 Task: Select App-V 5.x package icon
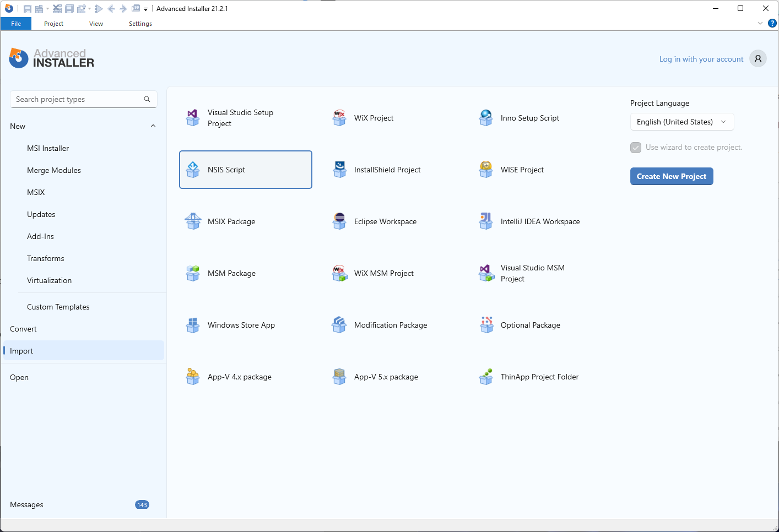[x=339, y=377]
